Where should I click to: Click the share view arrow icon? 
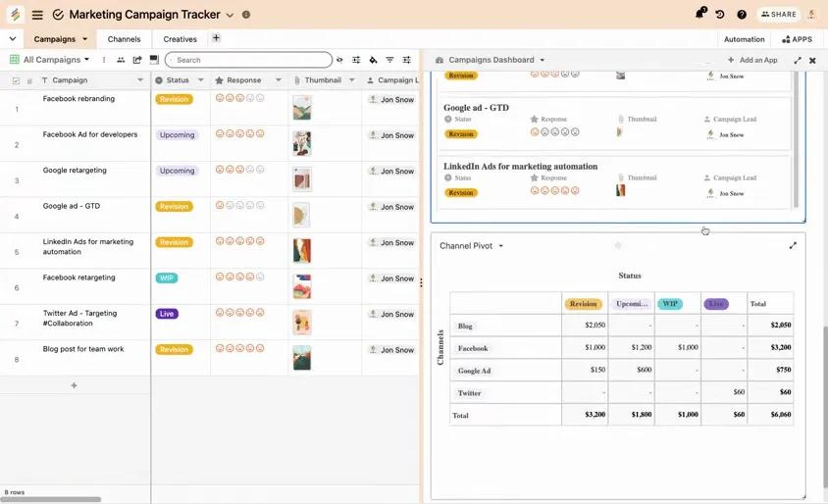pos(137,60)
